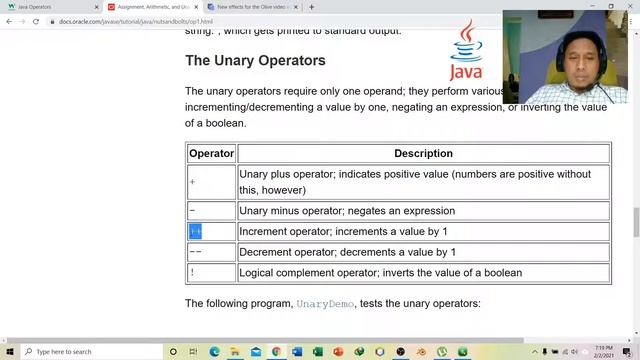This screenshot has height=360, width=640.
Task: Close the Assignment, Arithmetic tab
Action: [x=196, y=7]
